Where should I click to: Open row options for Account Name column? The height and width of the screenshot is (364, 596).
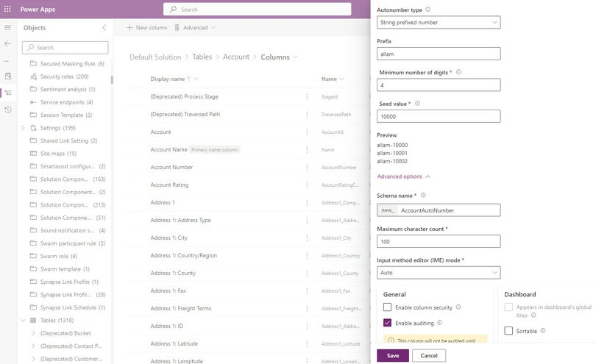(307, 150)
